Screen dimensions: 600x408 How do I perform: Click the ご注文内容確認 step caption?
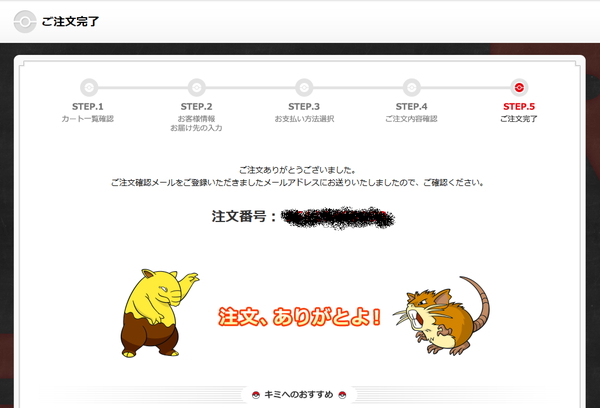point(411,119)
